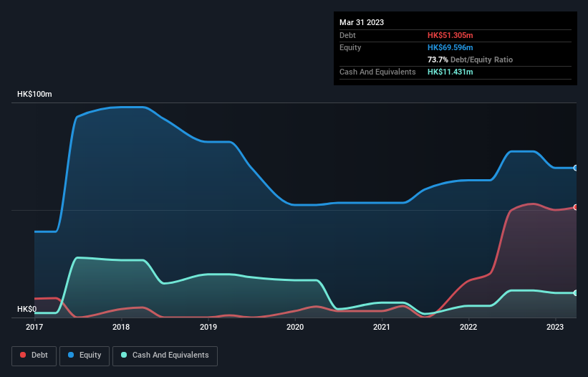Click Cash And Equivalents label in tooltip

377,72
